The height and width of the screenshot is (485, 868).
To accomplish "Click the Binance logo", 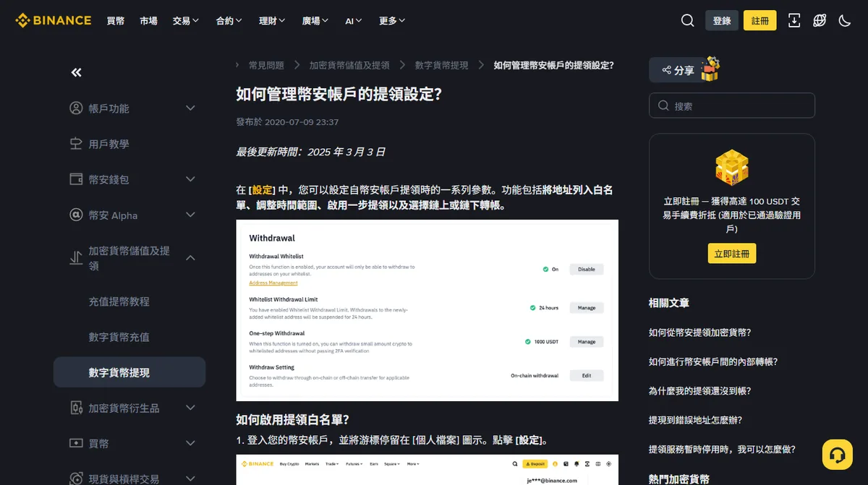I will point(54,20).
